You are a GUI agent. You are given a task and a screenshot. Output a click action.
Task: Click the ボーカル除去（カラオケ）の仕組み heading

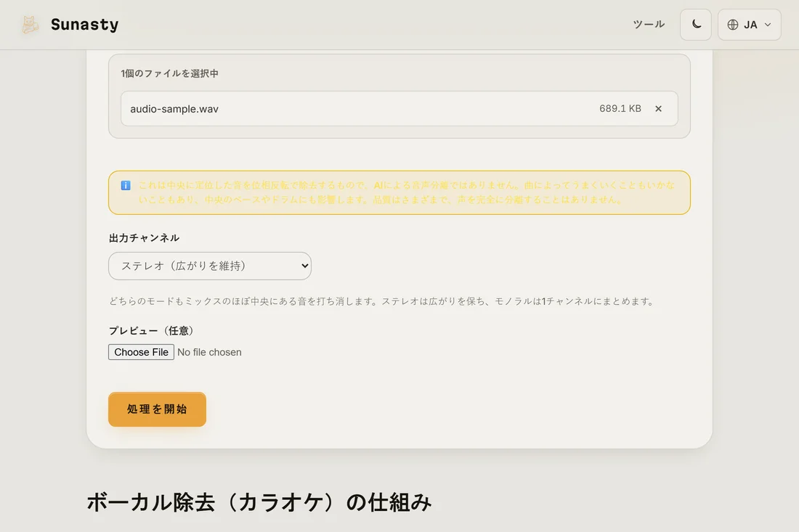click(259, 502)
